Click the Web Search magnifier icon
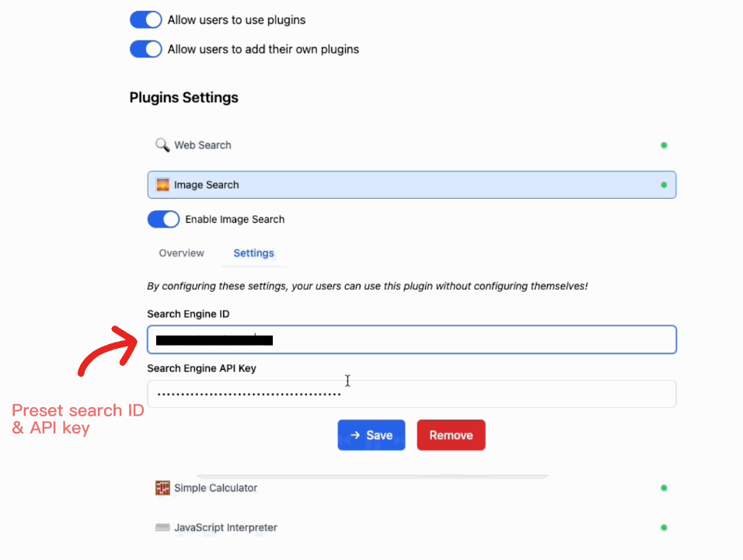Image resolution: width=743 pixels, height=560 pixels. (x=162, y=145)
